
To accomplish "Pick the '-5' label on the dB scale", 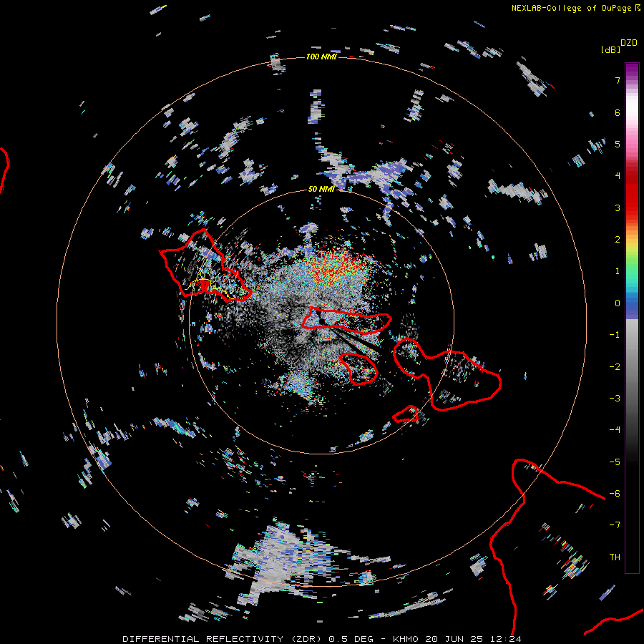I will click(615, 462).
